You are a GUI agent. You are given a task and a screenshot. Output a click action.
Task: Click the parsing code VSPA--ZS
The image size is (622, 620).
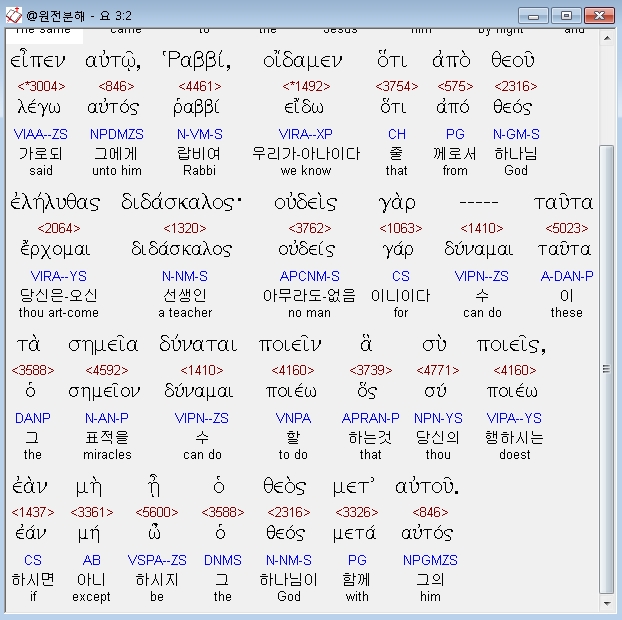pos(157,560)
